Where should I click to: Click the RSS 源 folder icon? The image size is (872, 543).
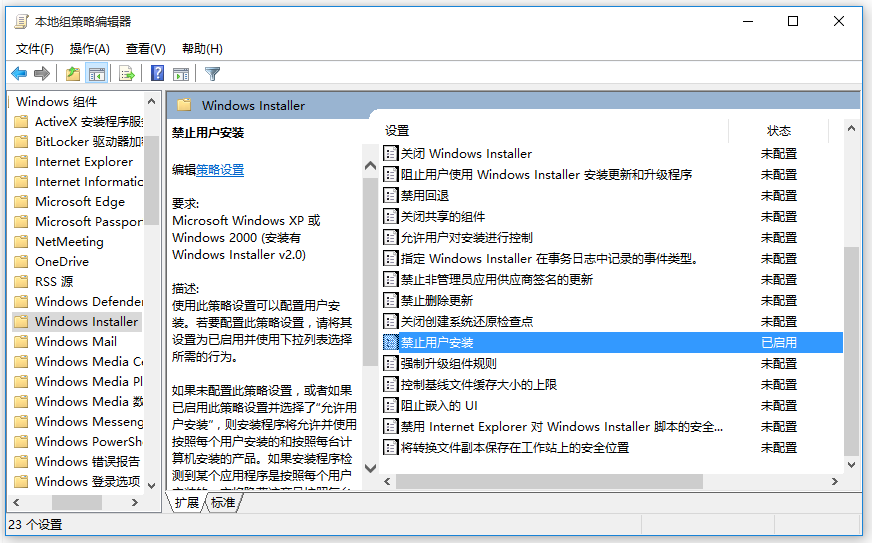click(21, 282)
